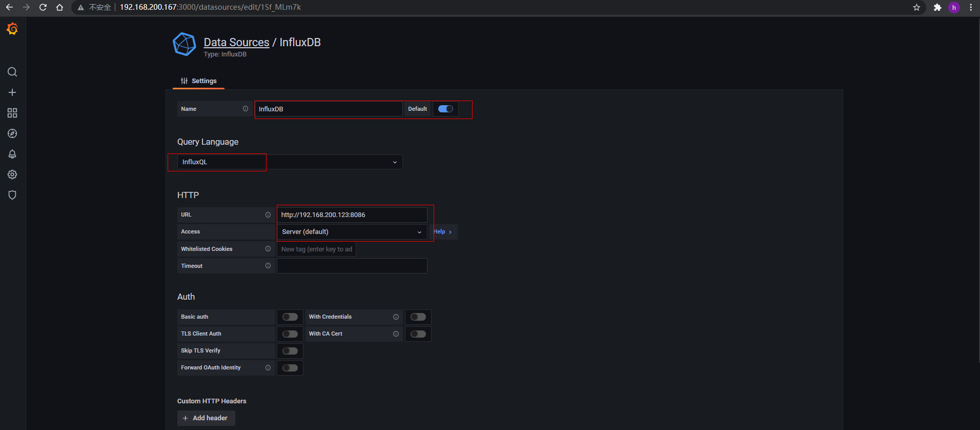Open the Explore compass icon
980x430 pixels.
click(x=12, y=133)
